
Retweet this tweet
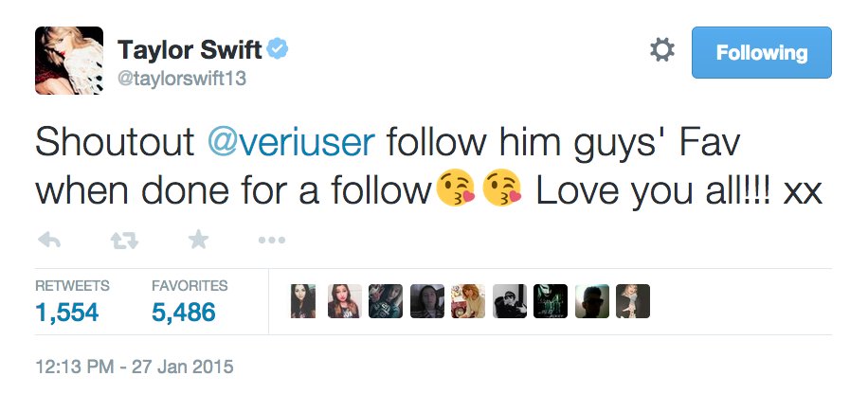pyautogui.click(x=124, y=240)
